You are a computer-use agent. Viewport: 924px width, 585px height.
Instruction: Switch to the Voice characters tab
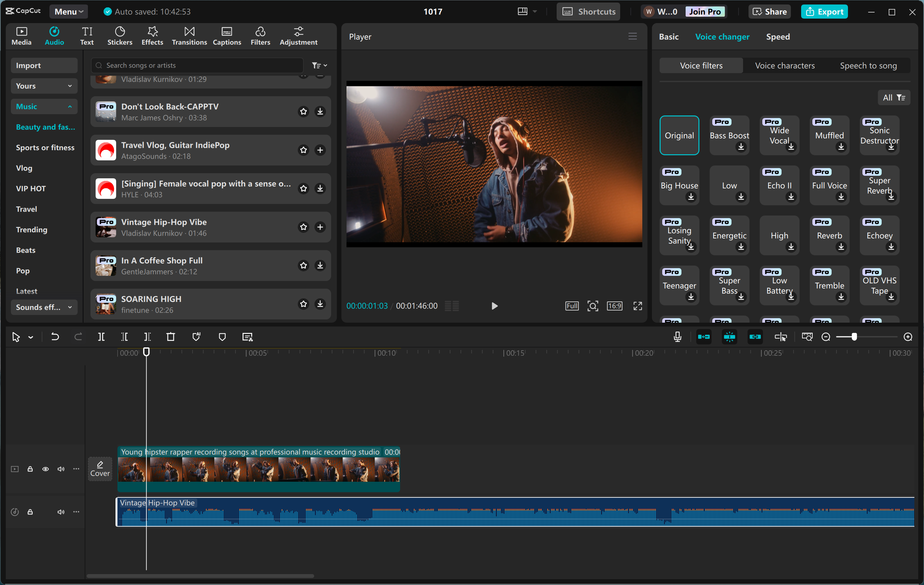[x=784, y=65]
